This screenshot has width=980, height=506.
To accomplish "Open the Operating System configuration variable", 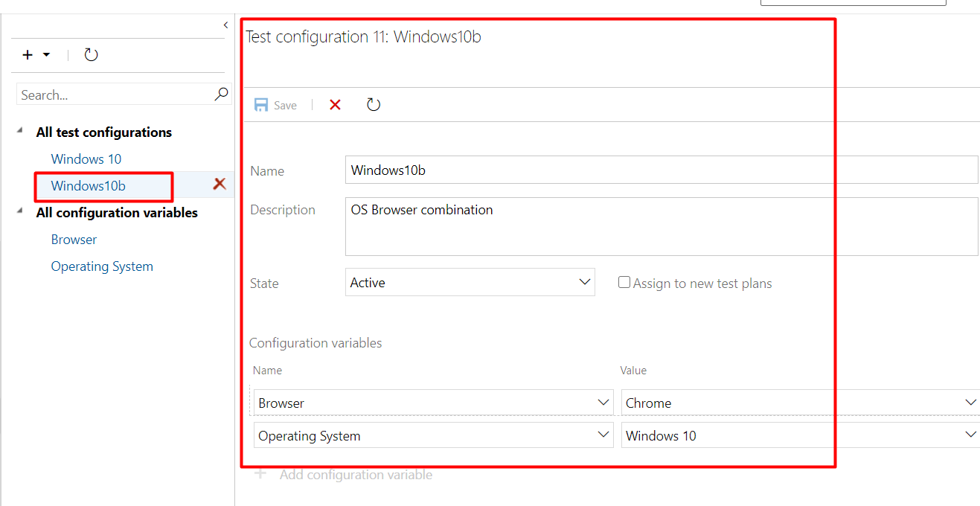I will point(102,266).
